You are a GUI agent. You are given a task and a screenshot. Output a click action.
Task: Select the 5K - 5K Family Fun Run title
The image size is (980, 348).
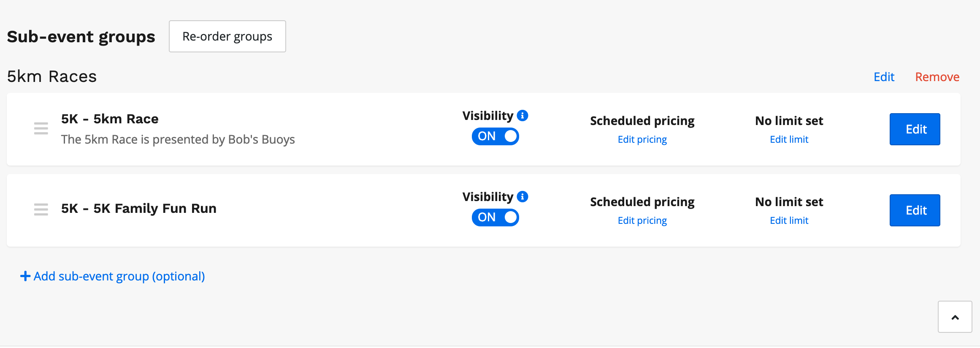tap(138, 209)
